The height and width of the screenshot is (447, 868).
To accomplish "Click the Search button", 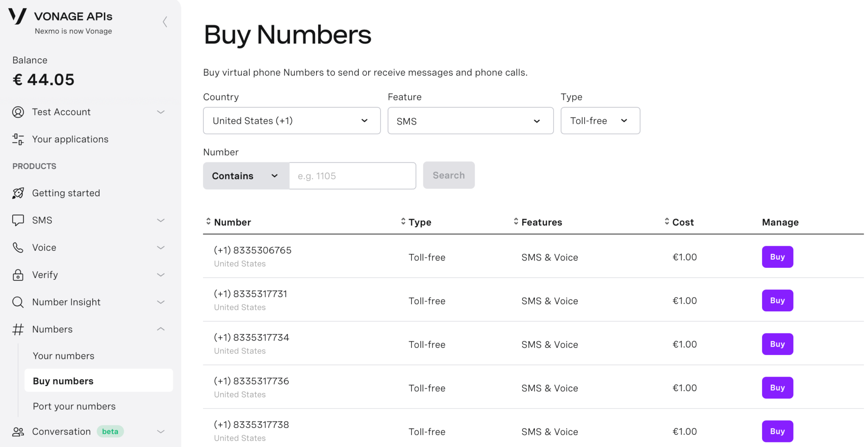I will pyautogui.click(x=448, y=175).
